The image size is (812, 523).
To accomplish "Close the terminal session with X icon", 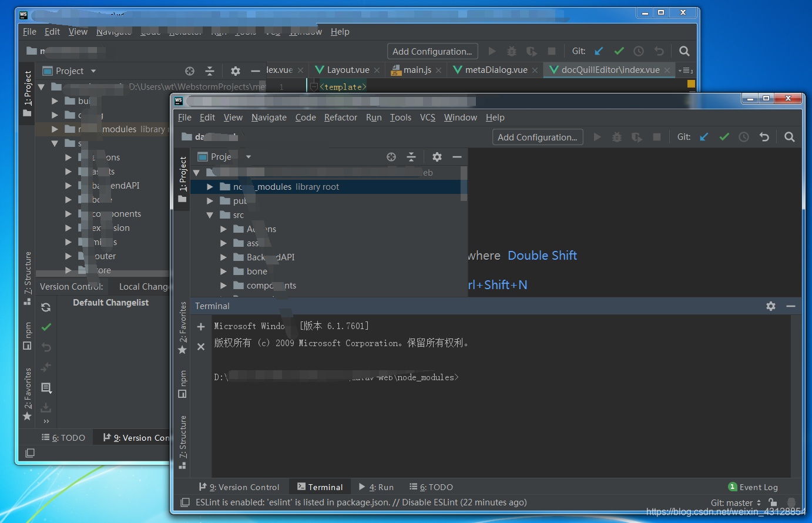I will click(x=201, y=347).
